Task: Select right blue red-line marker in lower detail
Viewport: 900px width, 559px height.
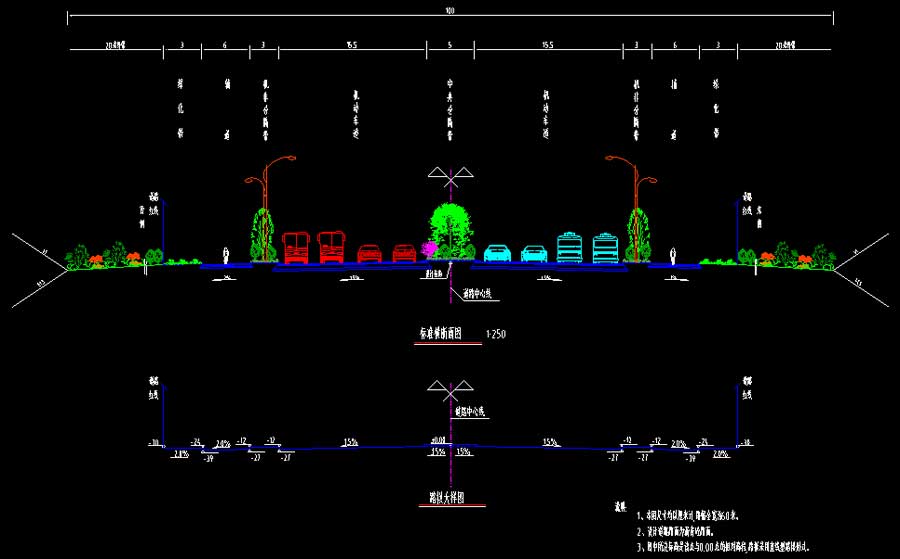Action: click(x=737, y=415)
